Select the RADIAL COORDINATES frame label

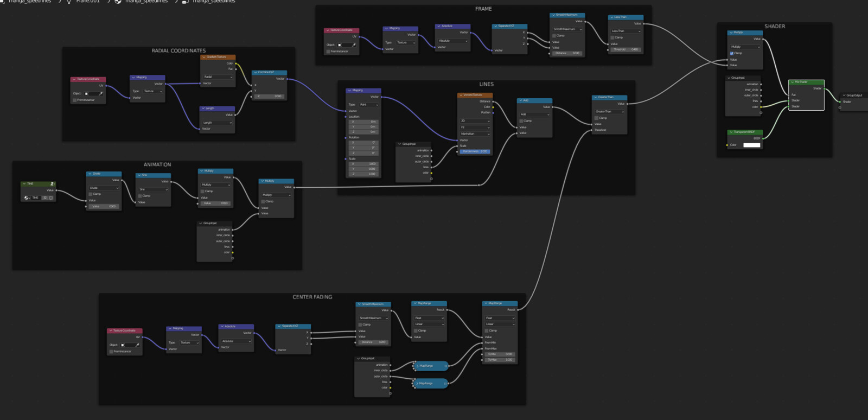pos(178,50)
